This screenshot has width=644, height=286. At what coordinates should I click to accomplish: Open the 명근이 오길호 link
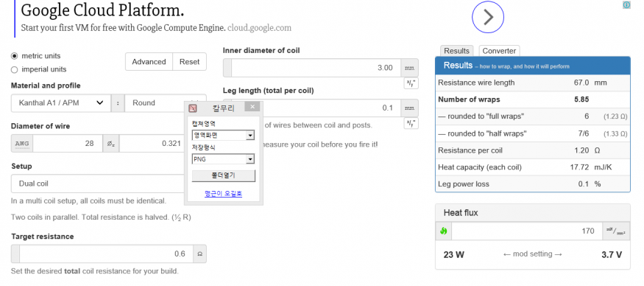tap(224, 193)
